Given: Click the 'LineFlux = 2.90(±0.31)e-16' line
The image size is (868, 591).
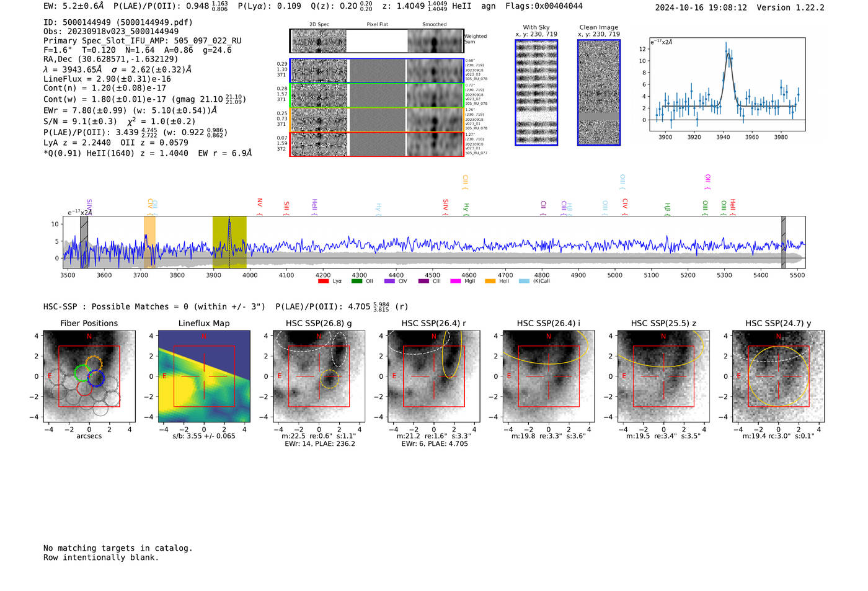Looking at the screenshot, I should point(107,79).
